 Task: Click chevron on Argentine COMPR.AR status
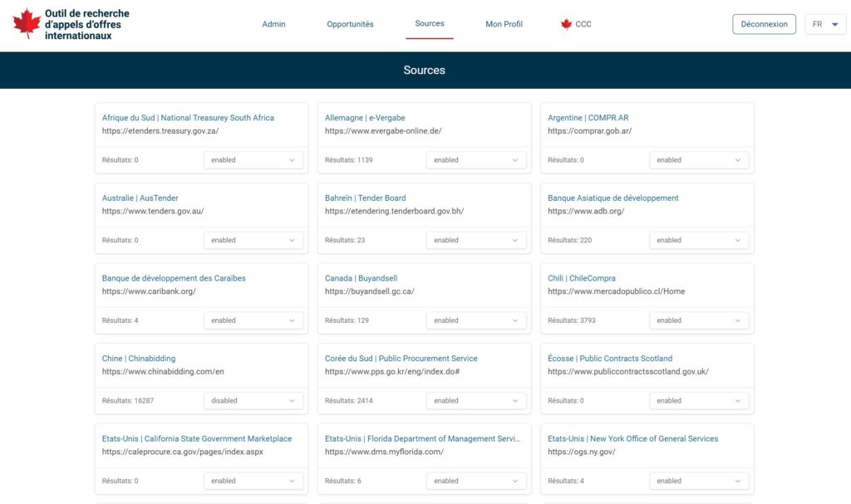tap(737, 160)
